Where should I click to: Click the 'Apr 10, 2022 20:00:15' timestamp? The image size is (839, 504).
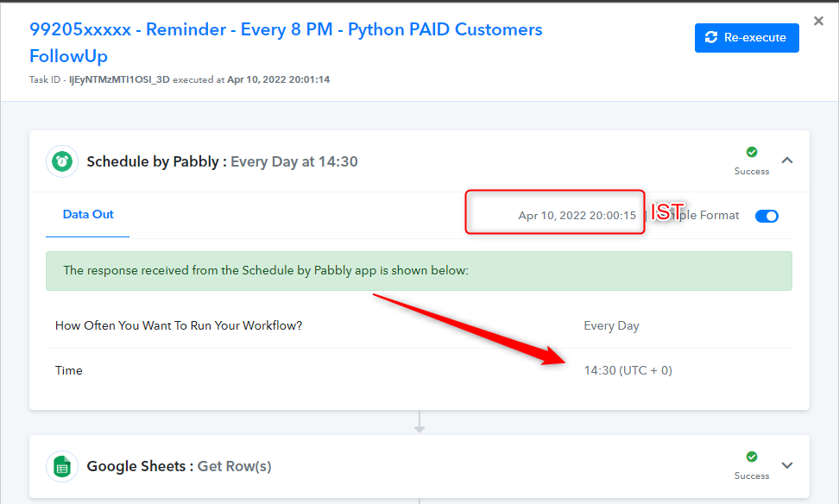pyautogui.click(x=577, y=216)
